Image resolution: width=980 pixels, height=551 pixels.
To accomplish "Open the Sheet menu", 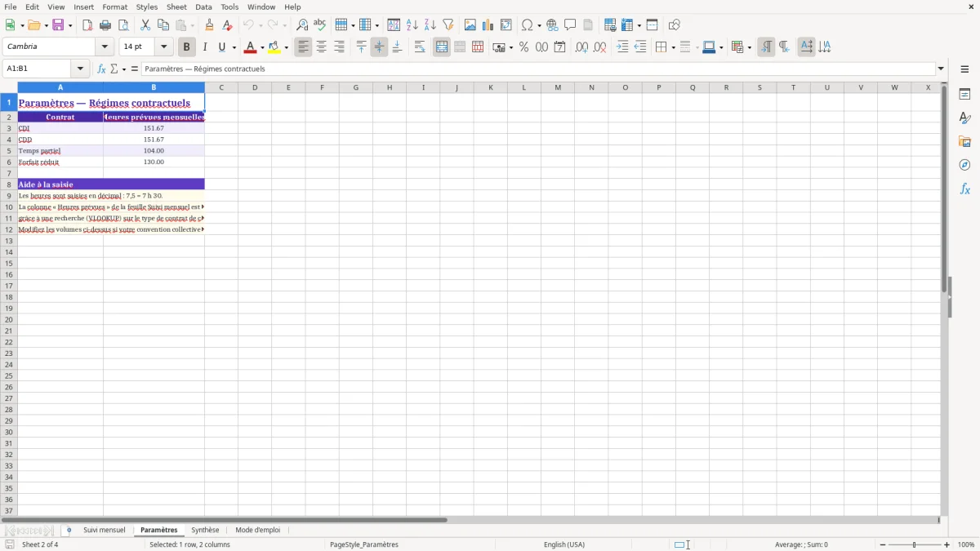I will coord(176,7).
